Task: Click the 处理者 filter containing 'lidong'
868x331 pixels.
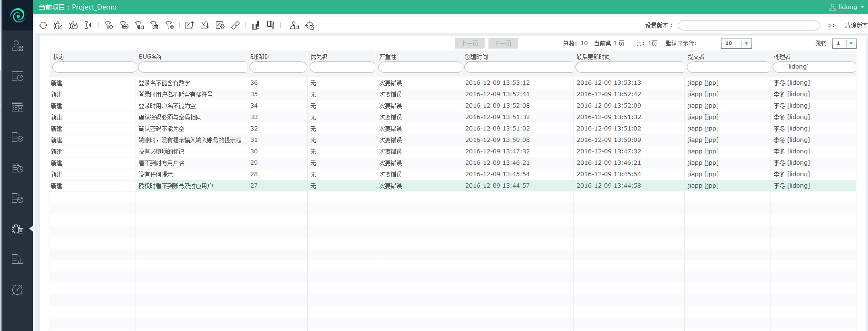Action: (814, 67)
